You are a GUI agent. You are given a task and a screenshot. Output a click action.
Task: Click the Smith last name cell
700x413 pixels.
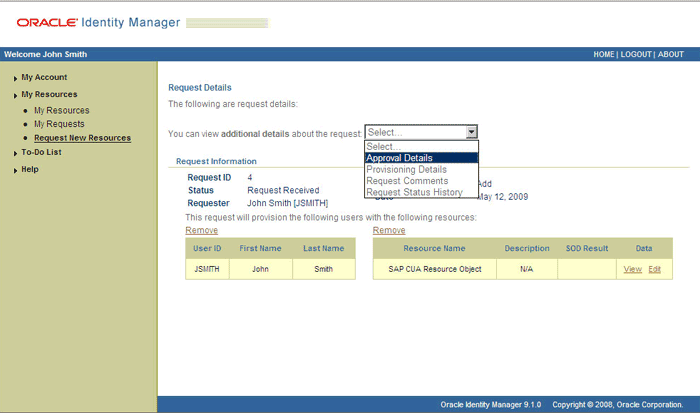pos(324,269)
